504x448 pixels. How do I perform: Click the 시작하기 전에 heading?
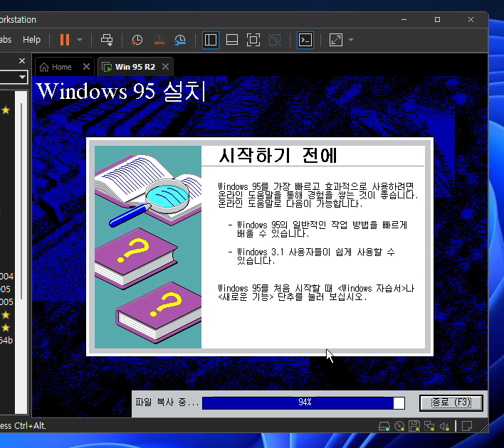pyautogui.click(x=277, y=155)
